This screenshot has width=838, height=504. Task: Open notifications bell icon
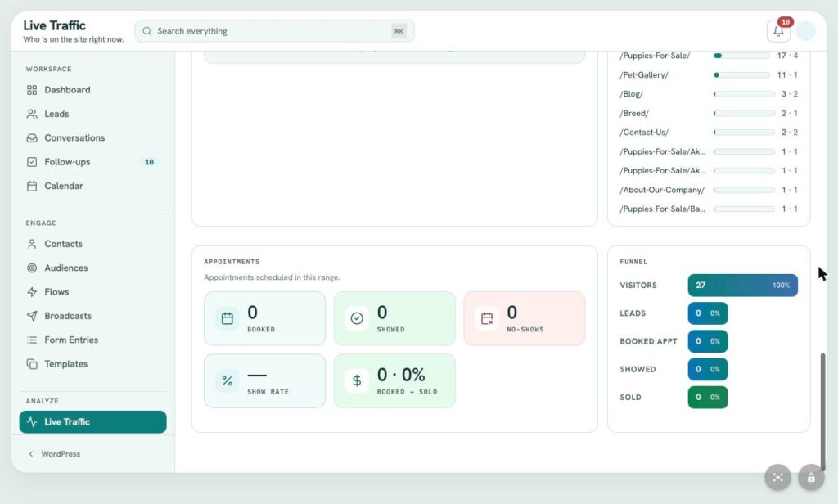click(779, 31)
